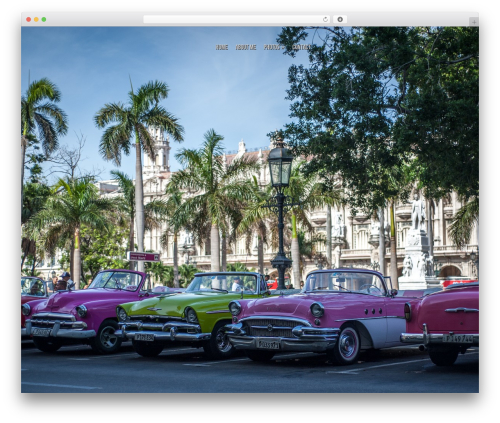Maximize the window with the green button
Viewport: 500px width, 423px height.
point(44,19)
